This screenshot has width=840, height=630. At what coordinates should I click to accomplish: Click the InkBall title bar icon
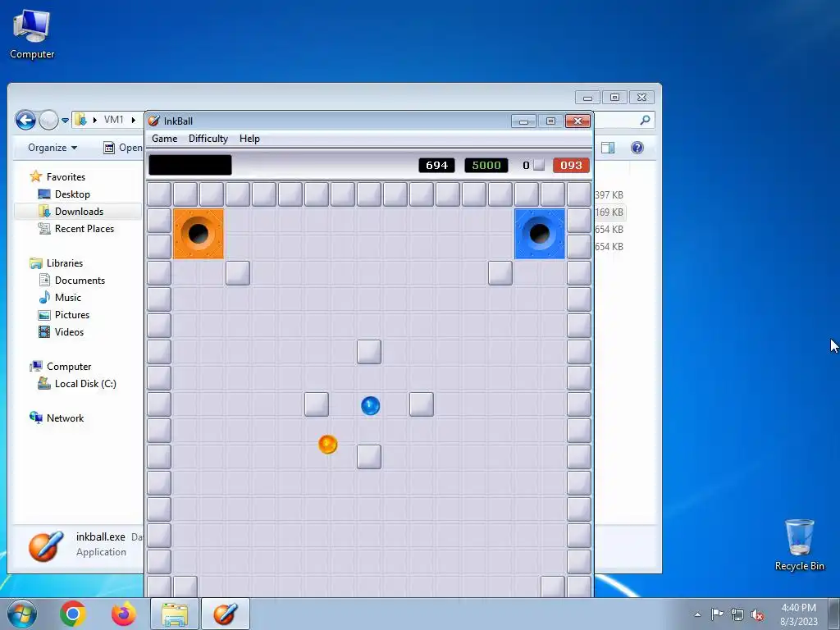click(x=153, y=121)
